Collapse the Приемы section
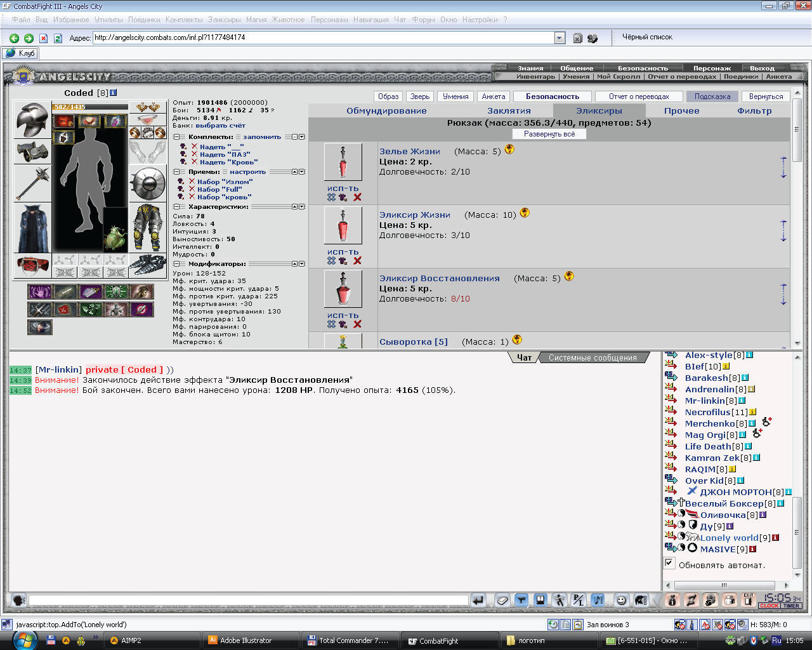812x650 pixels. [176, 172]
